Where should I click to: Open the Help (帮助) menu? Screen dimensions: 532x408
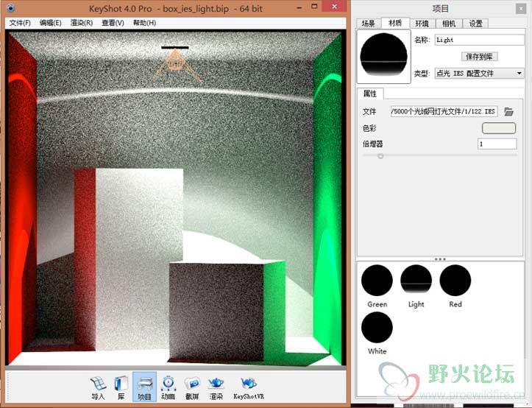pos(144,23)
